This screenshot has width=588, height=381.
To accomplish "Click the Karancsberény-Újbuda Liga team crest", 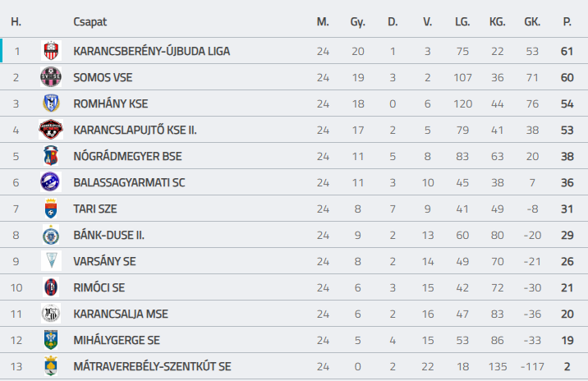I will tap(51, 51).
